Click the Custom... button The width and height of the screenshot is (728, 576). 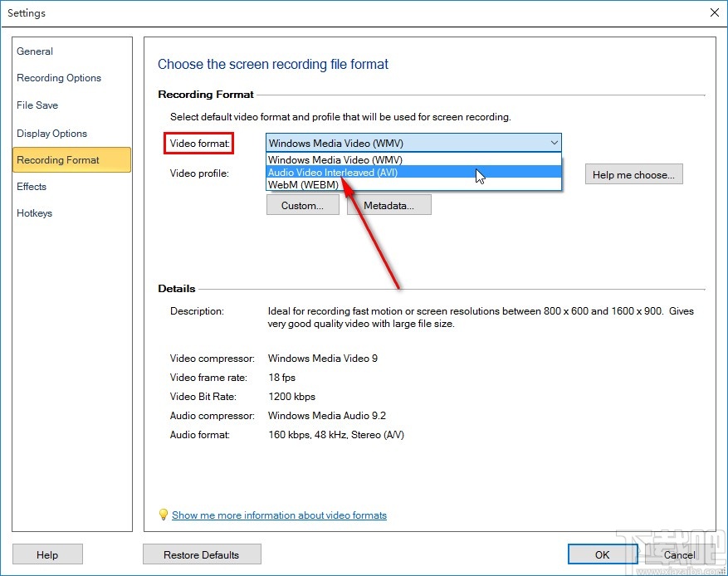[x=303, y=206]
